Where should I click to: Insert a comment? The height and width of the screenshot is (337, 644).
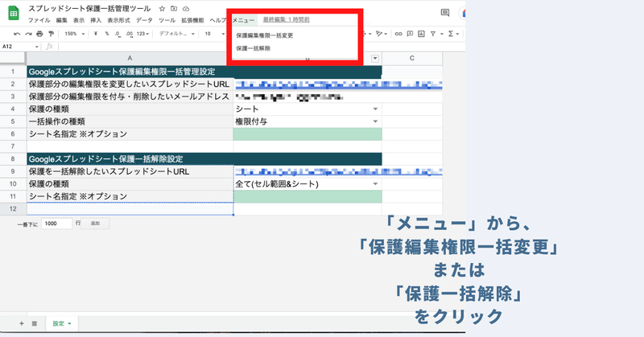(410, 34)
